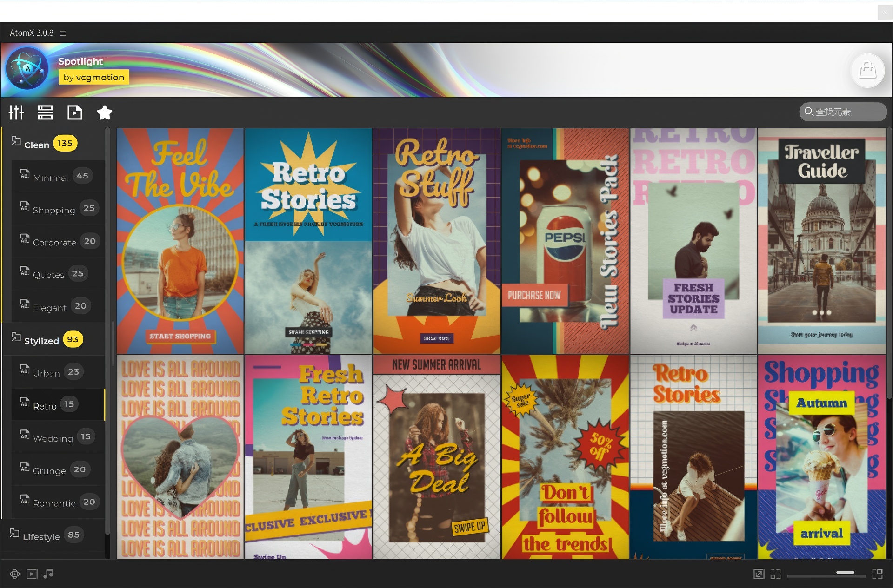Show favorites with the star icon
The width and height of the screenshot is (893, 588).
coord(105,112)
